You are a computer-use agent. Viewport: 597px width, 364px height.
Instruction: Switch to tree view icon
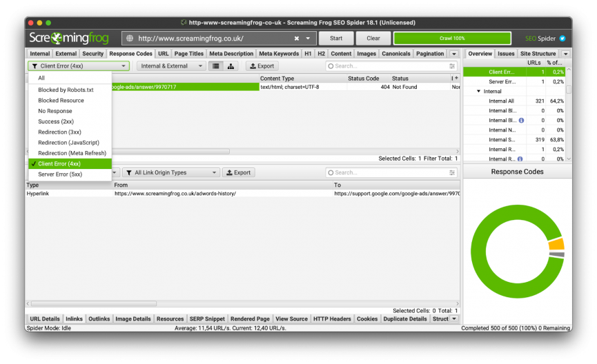pos(231,65)
